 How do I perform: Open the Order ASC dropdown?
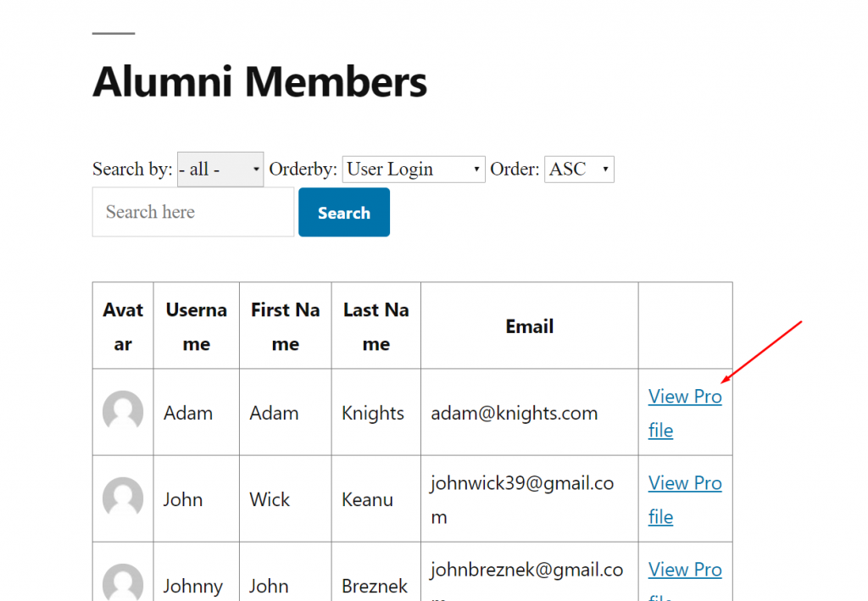(x=579, y=169)
